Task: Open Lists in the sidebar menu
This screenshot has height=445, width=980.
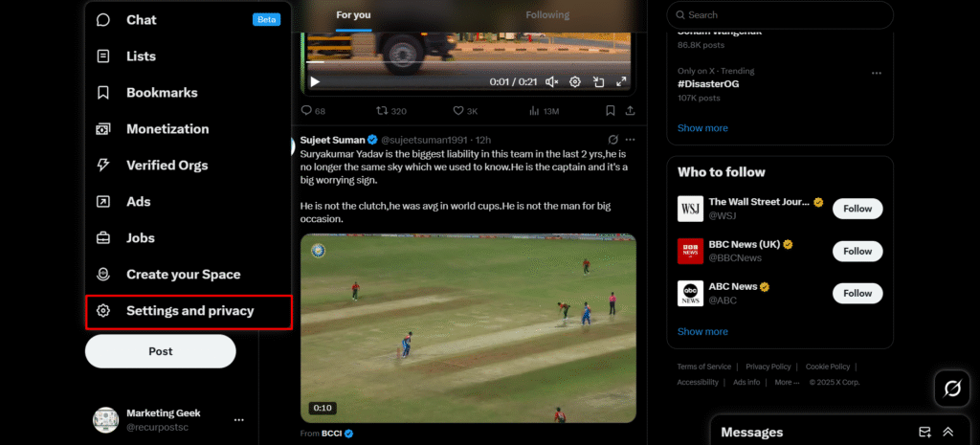Action: click(x=189, y=56)
